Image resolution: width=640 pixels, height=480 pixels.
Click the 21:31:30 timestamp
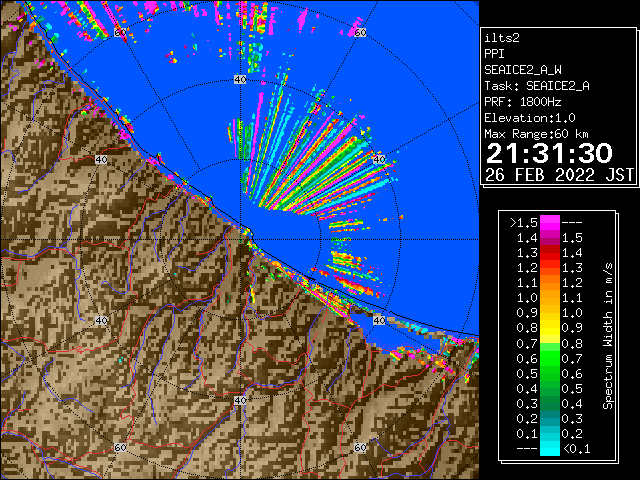549,153
